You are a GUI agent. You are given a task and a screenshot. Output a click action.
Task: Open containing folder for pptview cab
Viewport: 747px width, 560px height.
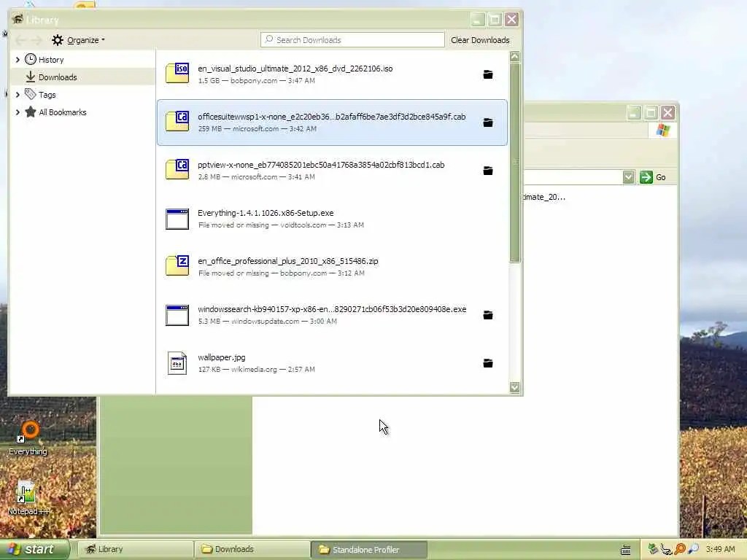(488, 171)
